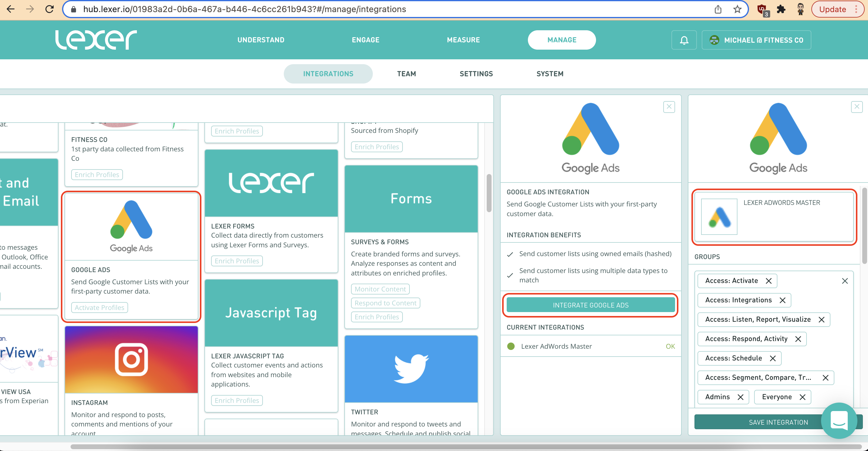Open the Chrome three-dot menu

tap(856, 9)
